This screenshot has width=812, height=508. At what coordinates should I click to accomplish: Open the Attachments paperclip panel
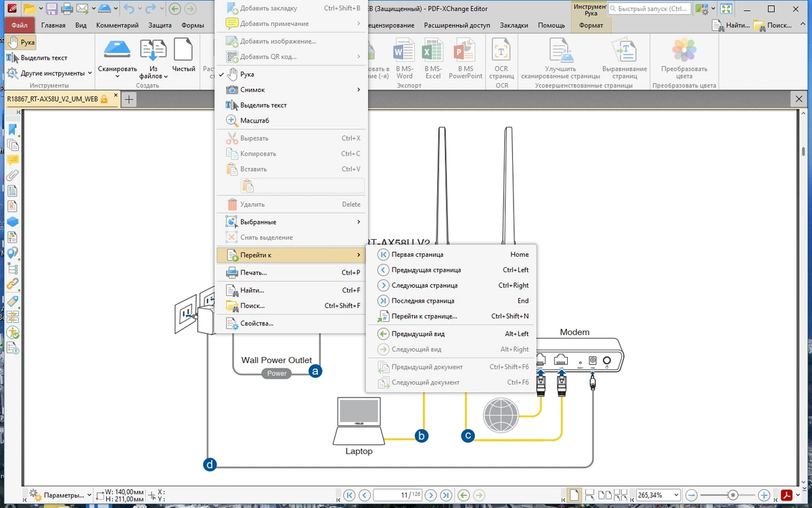pyautogui.click(x=12, y=175)
